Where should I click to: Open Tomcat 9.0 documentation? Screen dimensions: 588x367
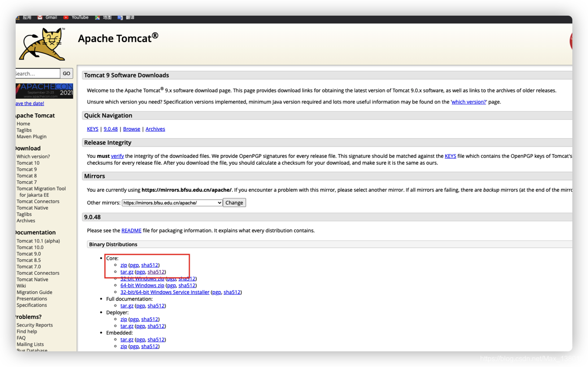[x=29, y=254]
